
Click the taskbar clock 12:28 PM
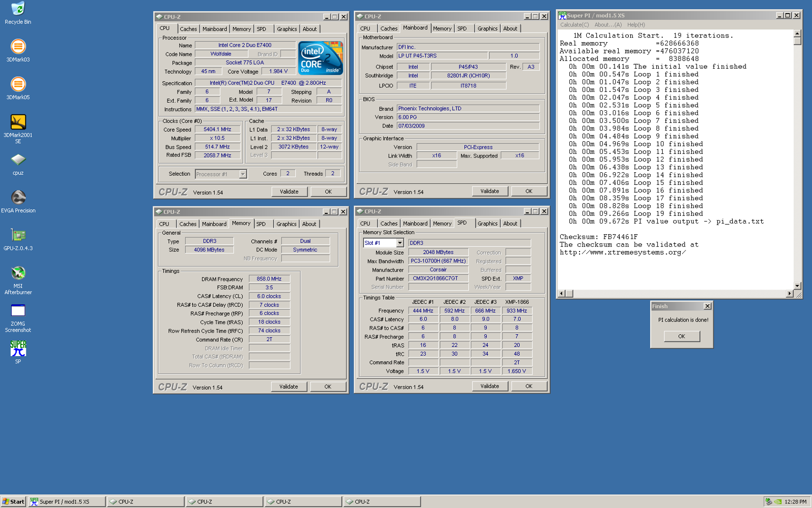(795, 501)
